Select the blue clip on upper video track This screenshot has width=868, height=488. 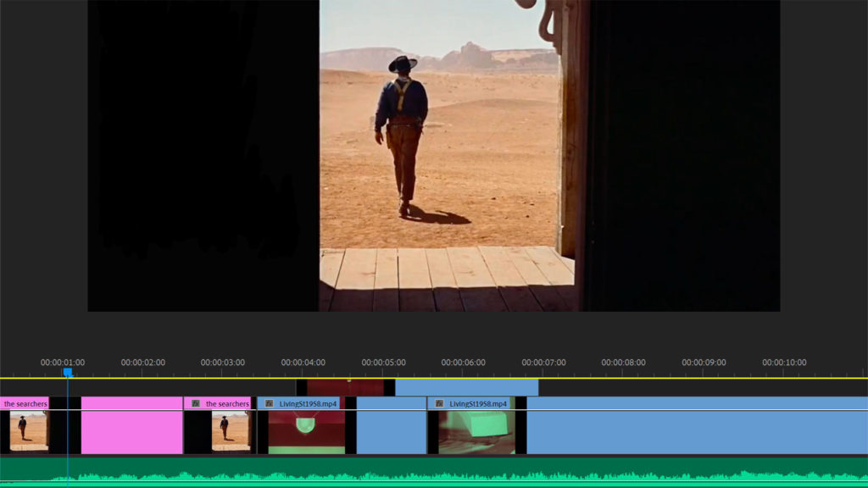[x=466, y=387]
